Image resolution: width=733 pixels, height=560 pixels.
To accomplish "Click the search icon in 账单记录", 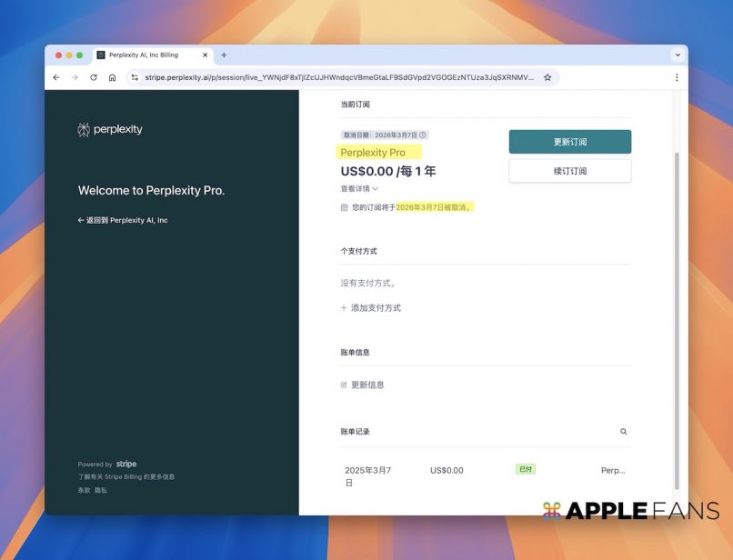I will coord(623,432).
